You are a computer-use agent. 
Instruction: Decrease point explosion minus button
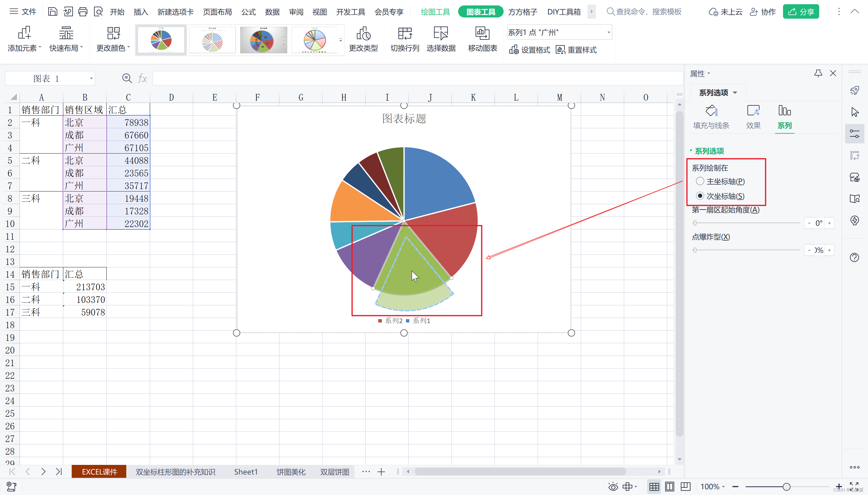point(809,250)
